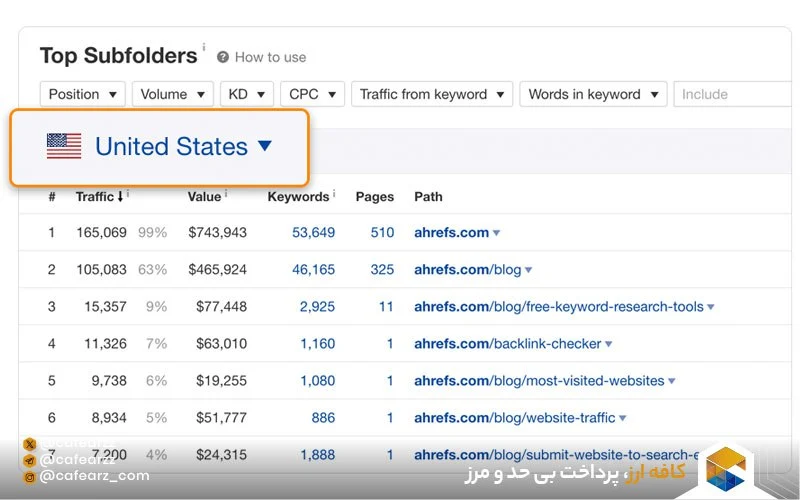800x500 pixels.
Task: Open the KD filter dropdown
Action: [247, 94]
